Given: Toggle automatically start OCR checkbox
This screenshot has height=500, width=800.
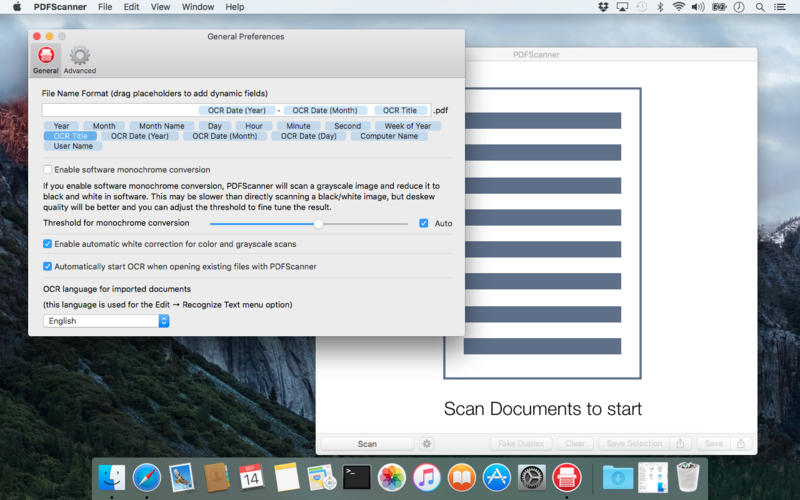Looking at the screenshot, I should click(x=47, y=266).
